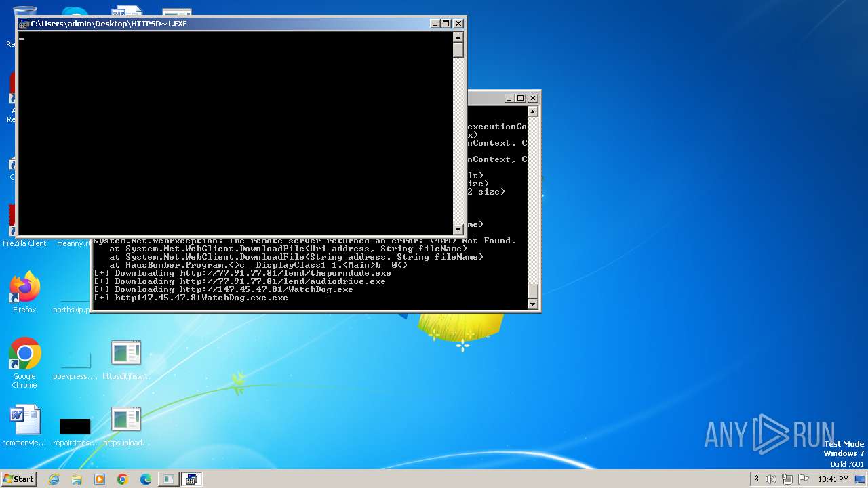This screenshot has height=488, width=868.
Task: Minimize the background console window
Action: coord(509,98)
